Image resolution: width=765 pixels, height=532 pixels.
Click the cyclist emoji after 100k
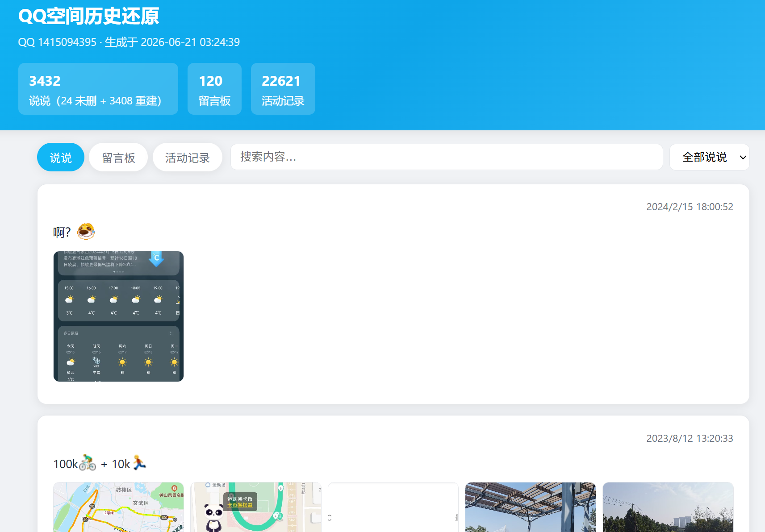click(x=88, y=463)
